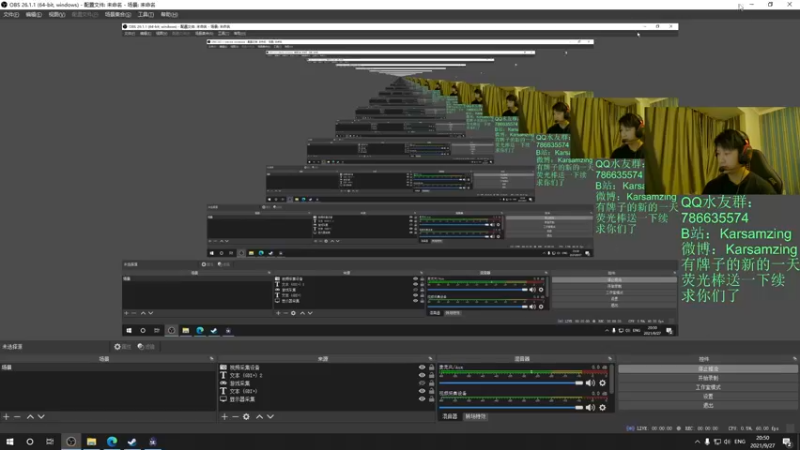Mute the 视频采集设备 mixer speaker icon

point(590,408)
